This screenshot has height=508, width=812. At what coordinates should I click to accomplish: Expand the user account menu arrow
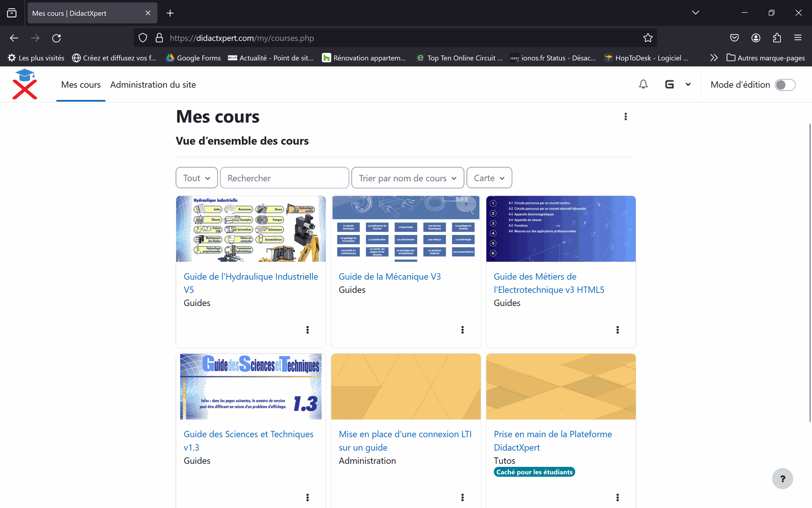click(688, 84)
